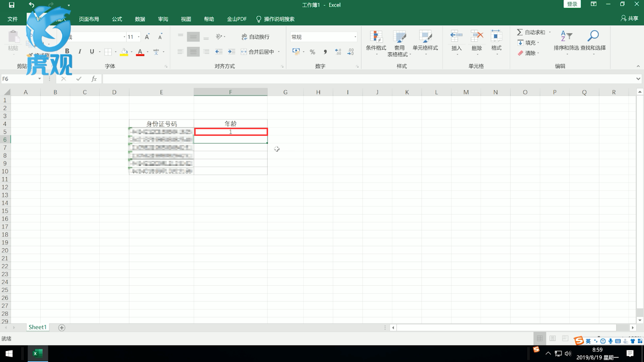
Task: Toggle bottom align in the 对齐方式 group
Action: pyautogui.click(x=206, y=36)
